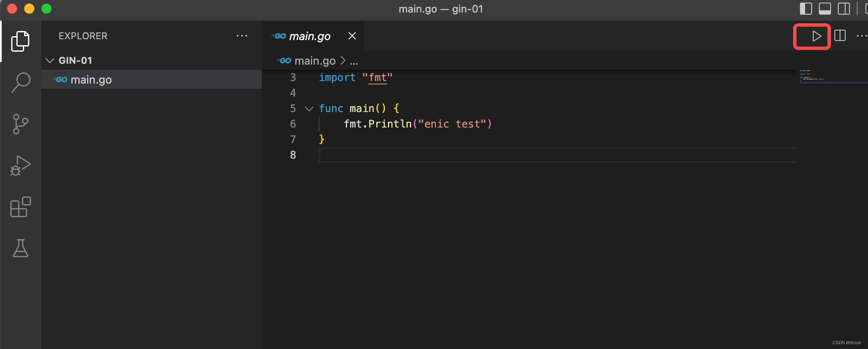Screen dimensions: 868x349
Task: Open Explorer views and more actions menu
Action: coord(242,36)
